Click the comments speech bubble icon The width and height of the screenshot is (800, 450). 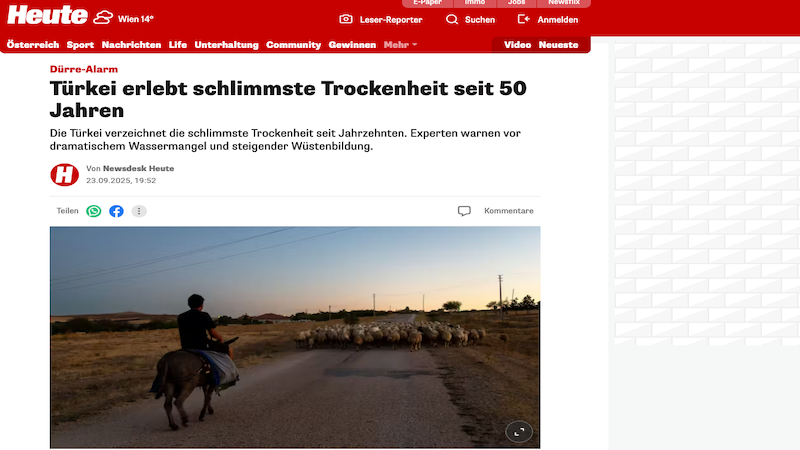[x=464, y=211]
